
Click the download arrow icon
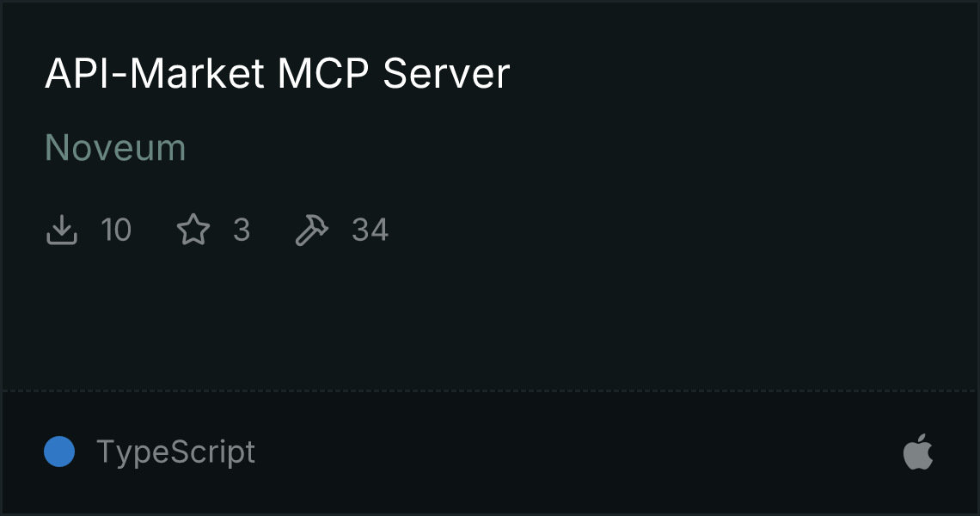[61, 230]
